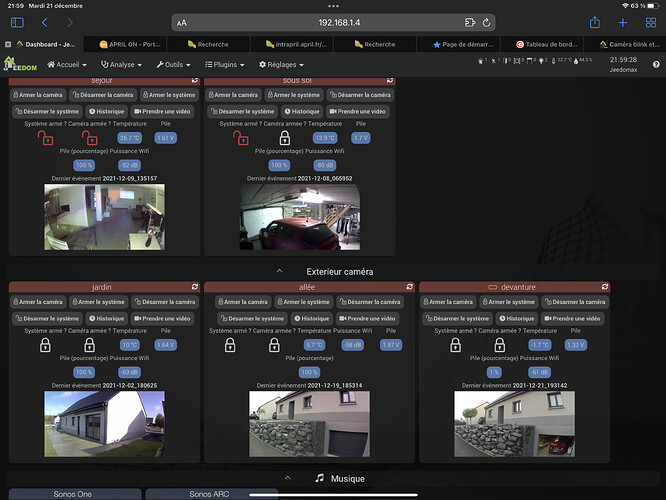The height and width of the screenshot is (500, 666).
Task: Show the tab overview grid
Action: point(651,23)
